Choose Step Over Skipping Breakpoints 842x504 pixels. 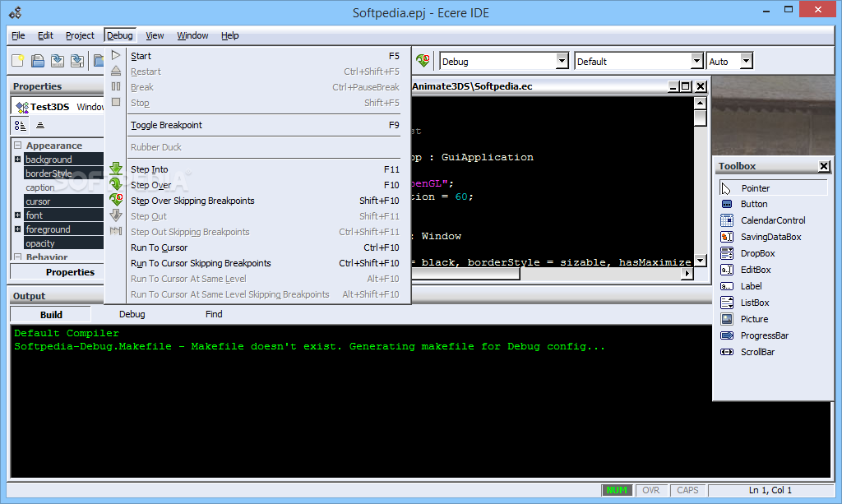(257, 201)
